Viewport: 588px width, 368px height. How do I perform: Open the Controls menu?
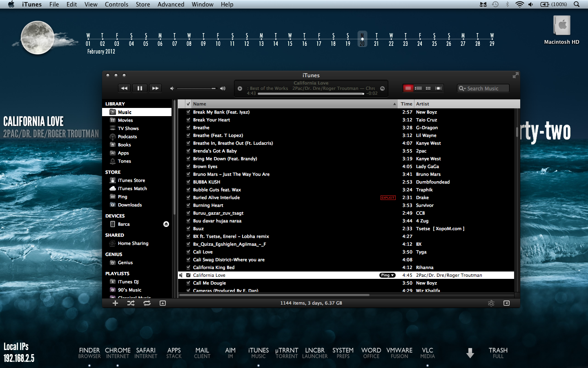pos(116,4)
